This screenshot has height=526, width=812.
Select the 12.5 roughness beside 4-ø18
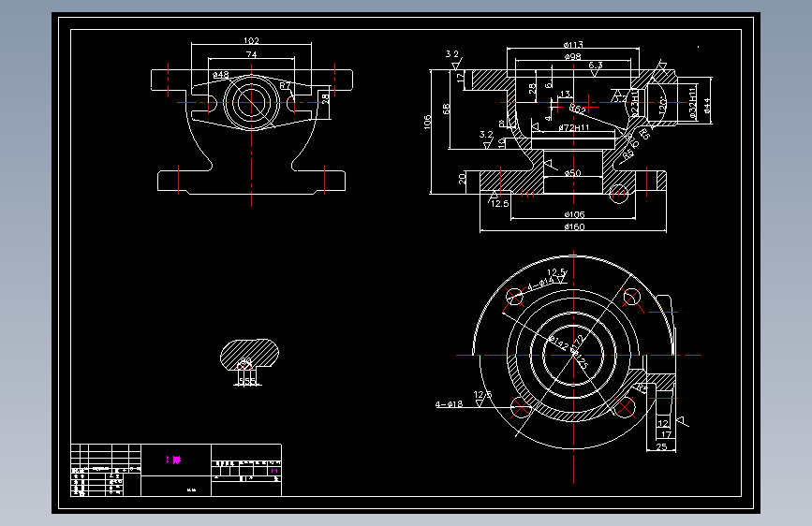[x=482, y=395]
